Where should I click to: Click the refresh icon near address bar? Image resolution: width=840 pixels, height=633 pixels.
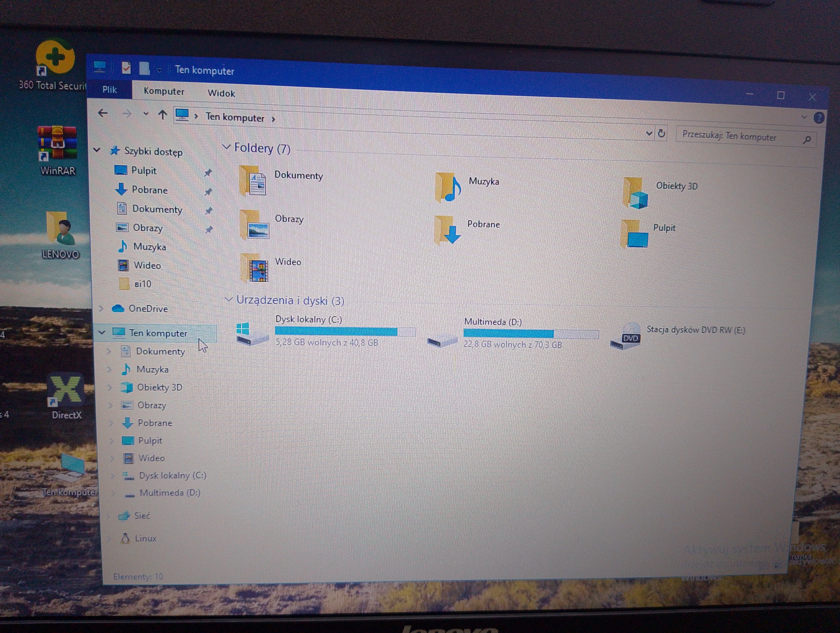661,133
